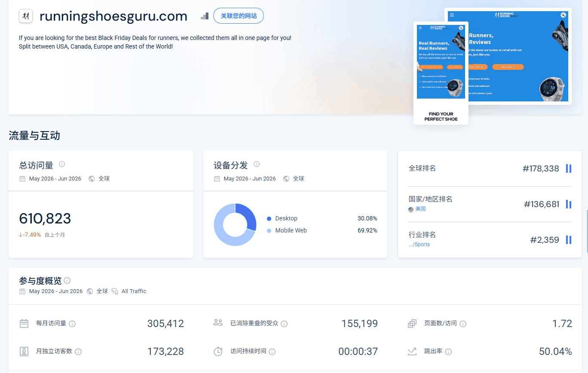588x373 pixels.
Task: Click pages per visit value 1.72
Action: [x=562, y=324]
